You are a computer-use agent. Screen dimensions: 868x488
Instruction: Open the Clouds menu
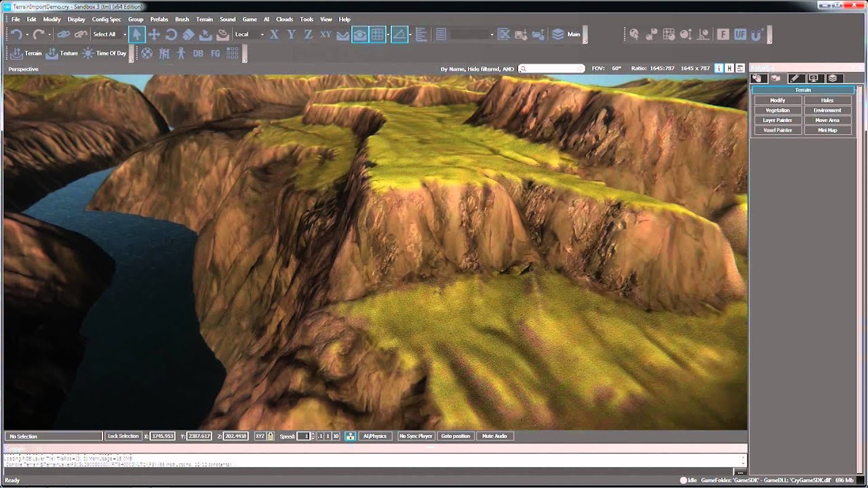click(284, 20)
